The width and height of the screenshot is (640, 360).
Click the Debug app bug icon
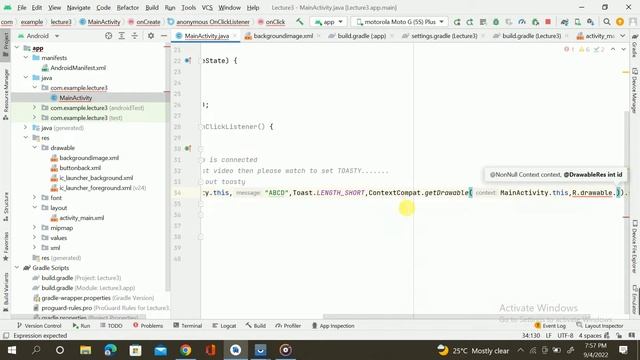pyautogui.click(x=496, y=22)
